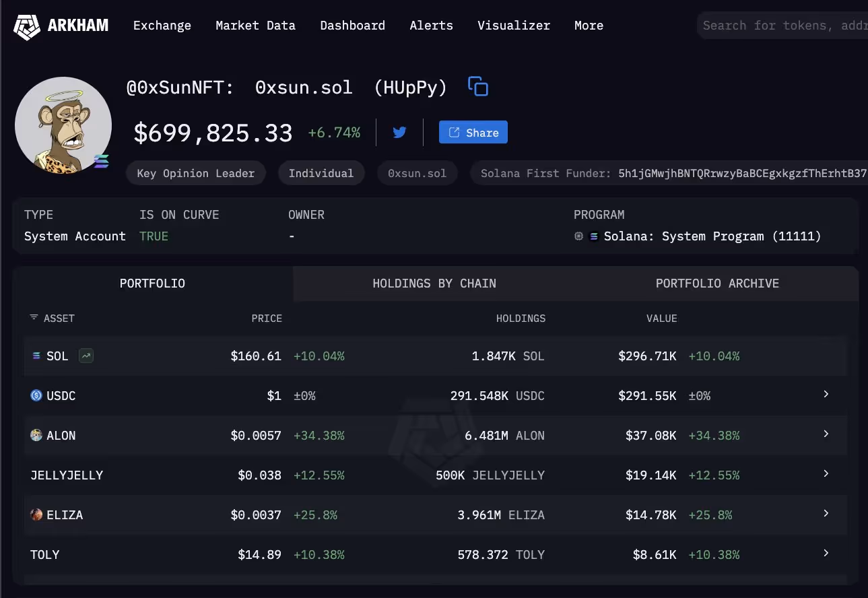The width and height of the screenshot is (868, 598).
Task: Open the Alerts page
Action: 431,26
